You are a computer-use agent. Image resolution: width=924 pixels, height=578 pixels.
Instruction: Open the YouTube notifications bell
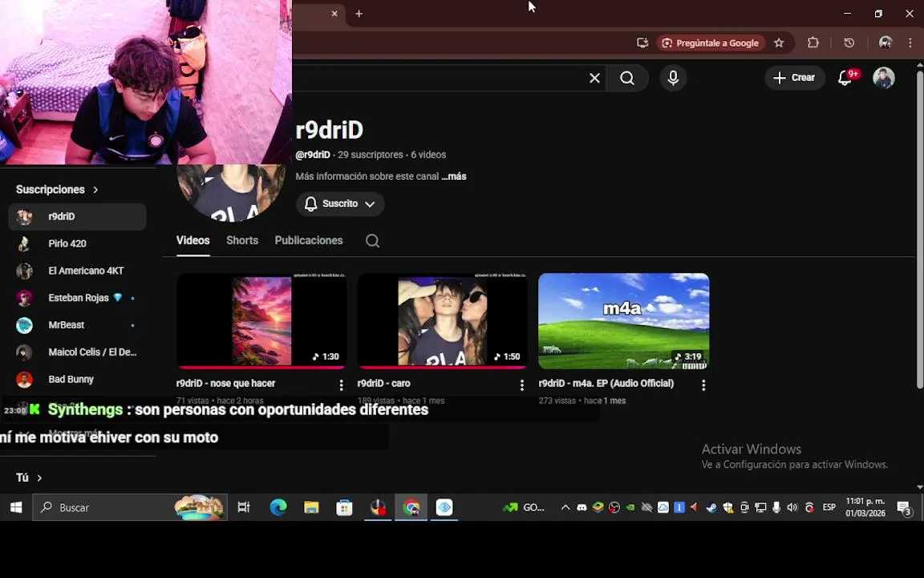click(845, 78)
